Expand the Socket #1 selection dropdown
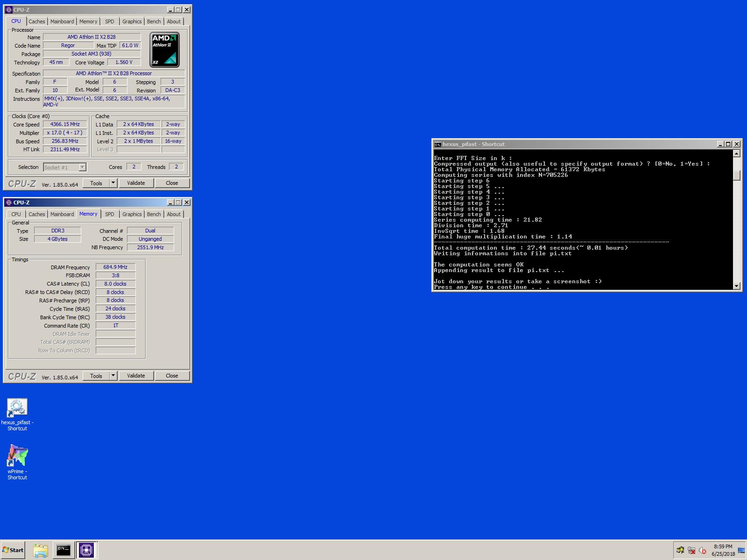Screen dimensions: 747x560 coord(82,167)
